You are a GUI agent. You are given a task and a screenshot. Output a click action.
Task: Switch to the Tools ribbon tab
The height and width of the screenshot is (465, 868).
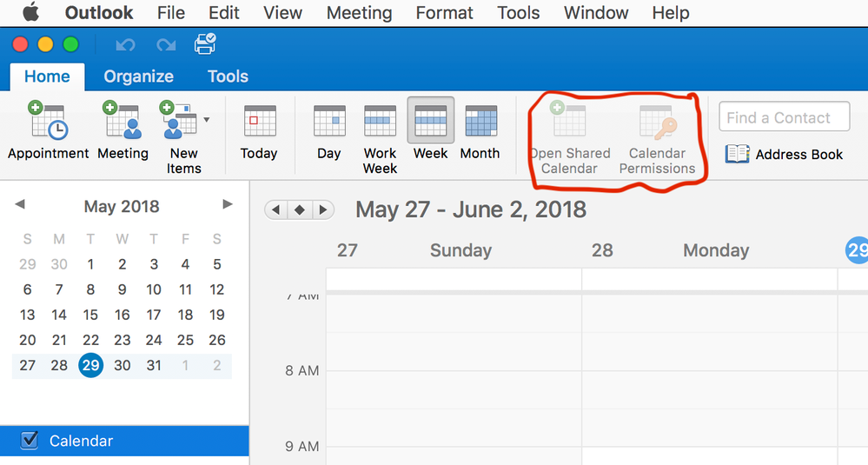228,76
